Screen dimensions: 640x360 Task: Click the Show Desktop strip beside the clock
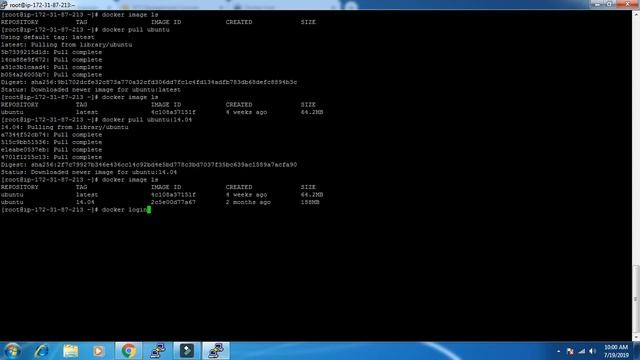click(x=637, y=351)
